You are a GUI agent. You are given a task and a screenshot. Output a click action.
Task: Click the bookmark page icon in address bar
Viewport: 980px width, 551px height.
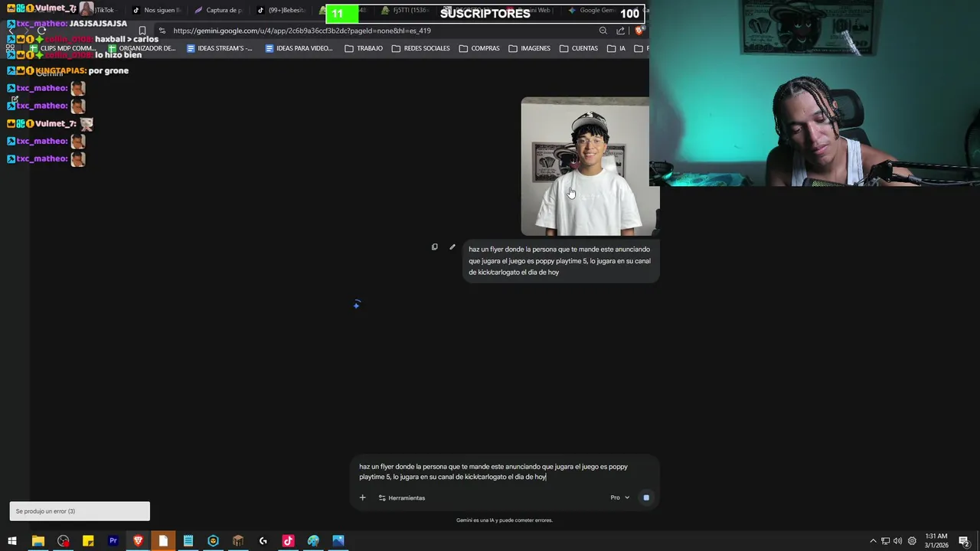142,31
